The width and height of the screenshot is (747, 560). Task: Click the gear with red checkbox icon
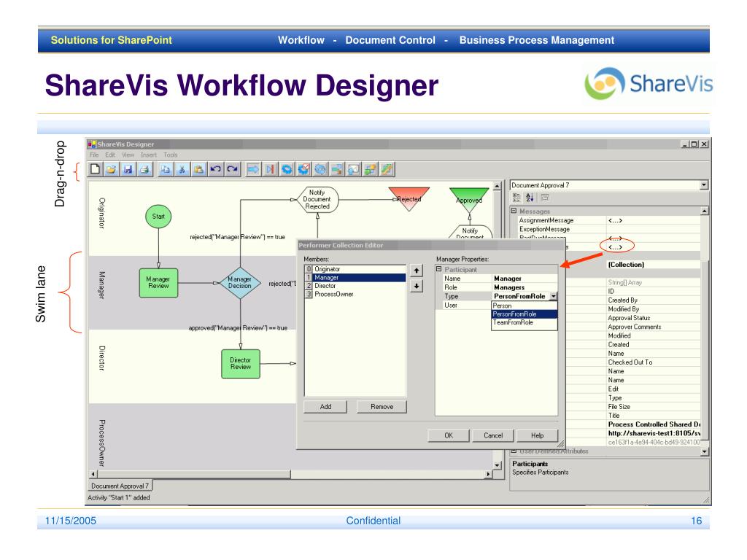pyautogui.click(x=303, y=169)
